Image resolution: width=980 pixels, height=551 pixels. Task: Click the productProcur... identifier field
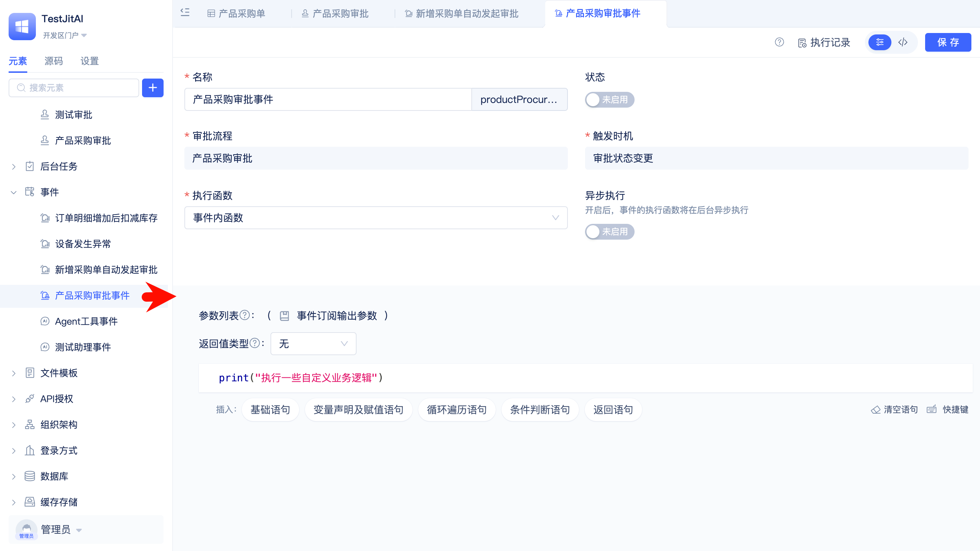519,99
